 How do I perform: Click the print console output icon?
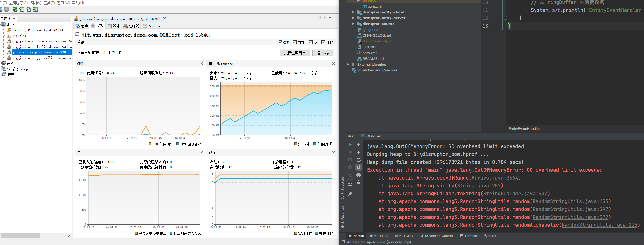358,175
